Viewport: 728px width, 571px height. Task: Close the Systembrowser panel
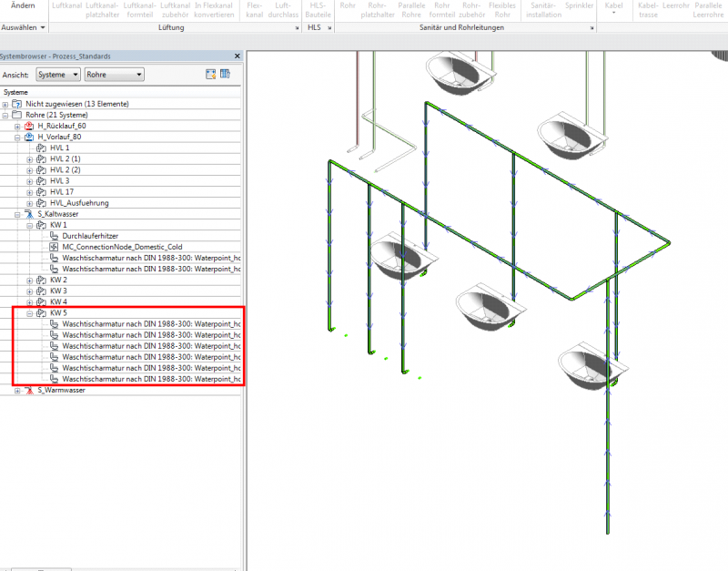(x=238, y=56)
